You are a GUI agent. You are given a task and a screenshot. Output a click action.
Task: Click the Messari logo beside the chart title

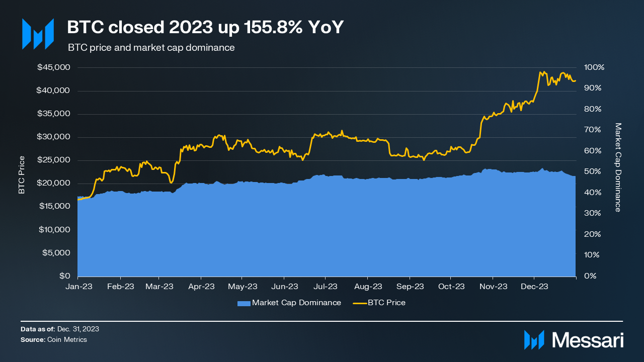pos(38,34)
